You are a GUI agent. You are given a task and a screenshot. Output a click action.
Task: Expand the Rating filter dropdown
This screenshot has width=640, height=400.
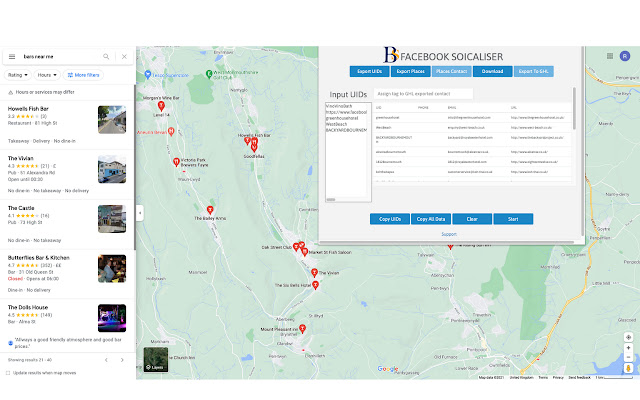[x=17, y=75]
